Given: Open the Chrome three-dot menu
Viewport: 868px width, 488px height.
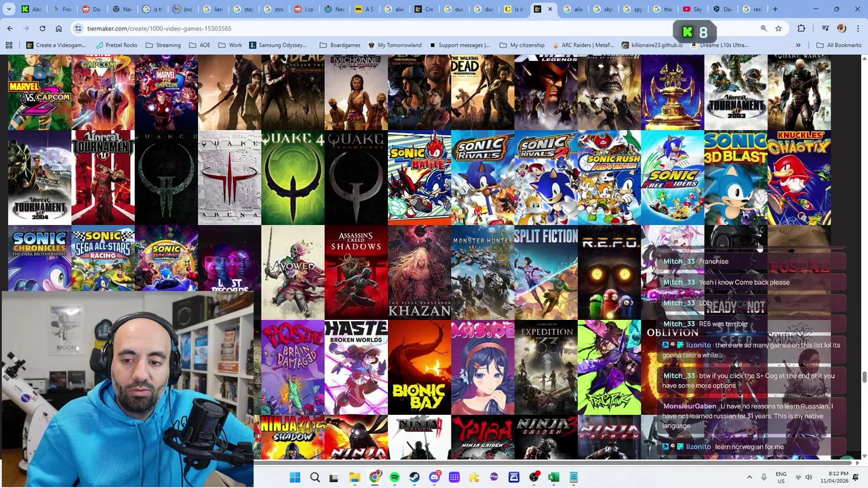Looking at the screenshot, I should coord(857,28).
